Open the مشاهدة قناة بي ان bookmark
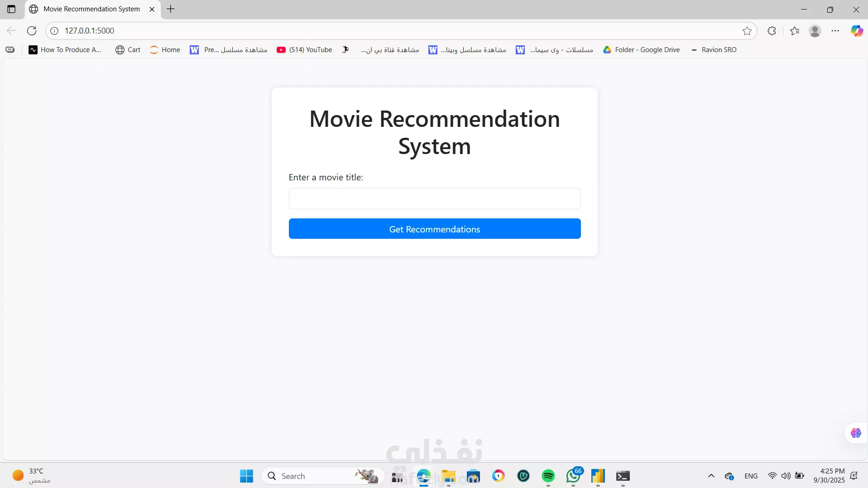 coord(381,50)
